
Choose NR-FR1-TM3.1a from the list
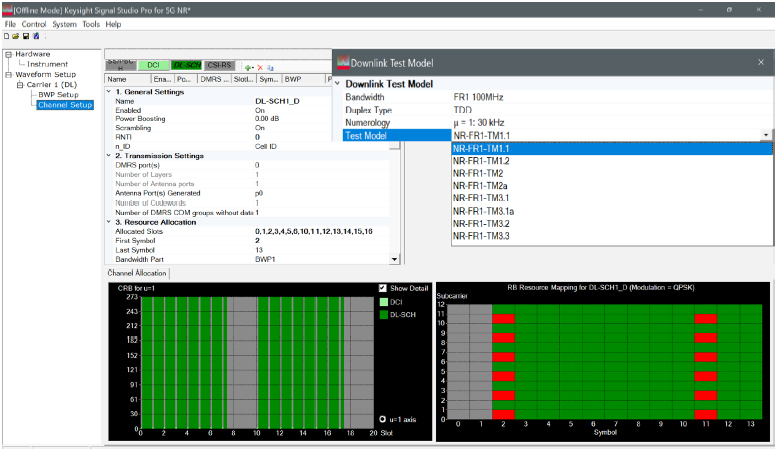pyautogui.click(x=612, y=211)
